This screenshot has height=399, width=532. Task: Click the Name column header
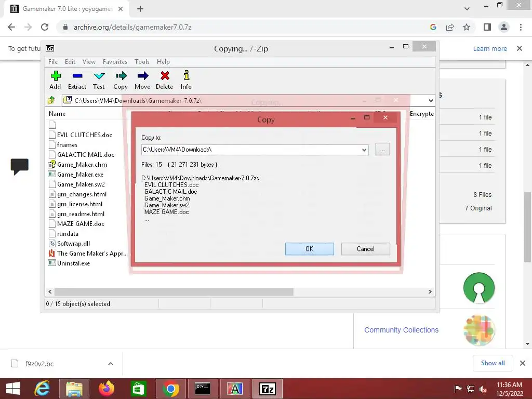point(57,114)
